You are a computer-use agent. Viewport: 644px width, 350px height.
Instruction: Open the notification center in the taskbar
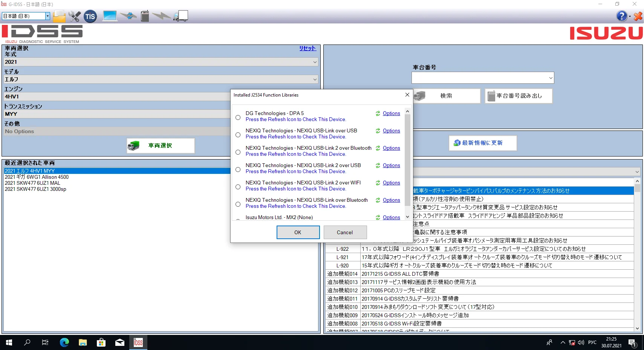point(632,342)
